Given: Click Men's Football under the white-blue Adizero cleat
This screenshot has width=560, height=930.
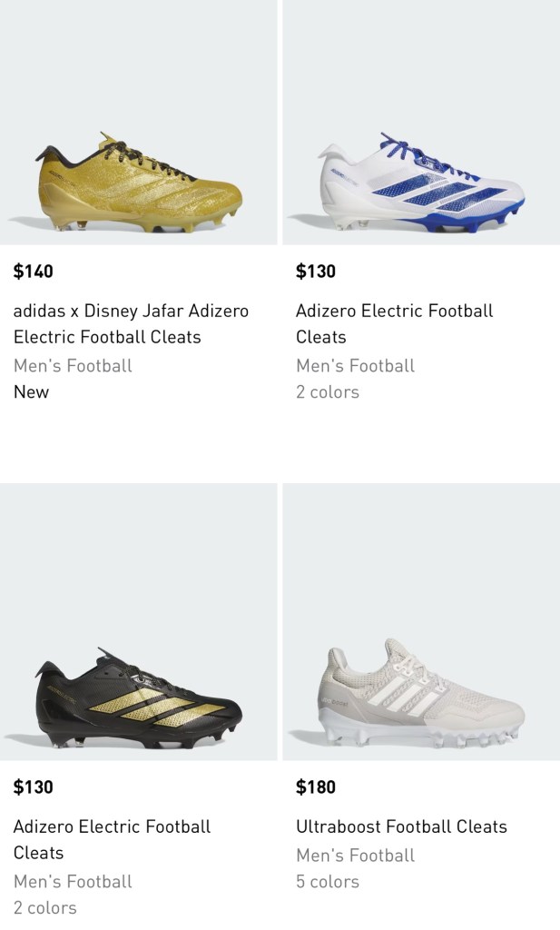Looking at the screenshot, I should pos(355,366).
